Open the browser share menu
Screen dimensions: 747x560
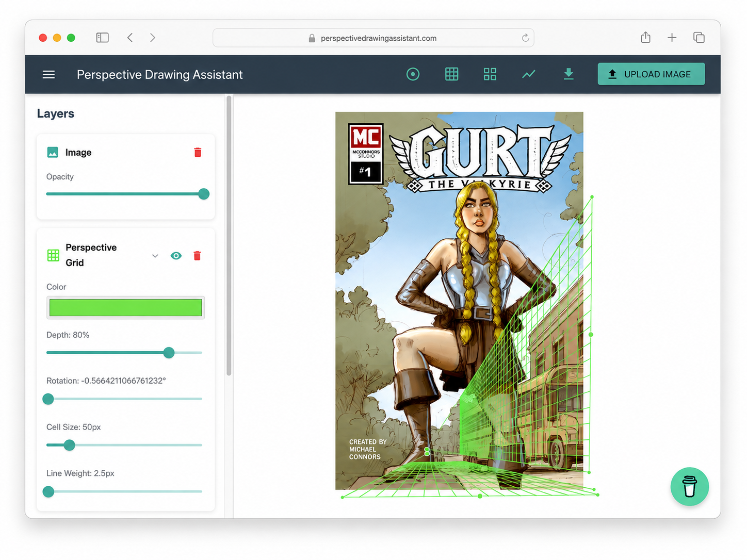[645, 37]
